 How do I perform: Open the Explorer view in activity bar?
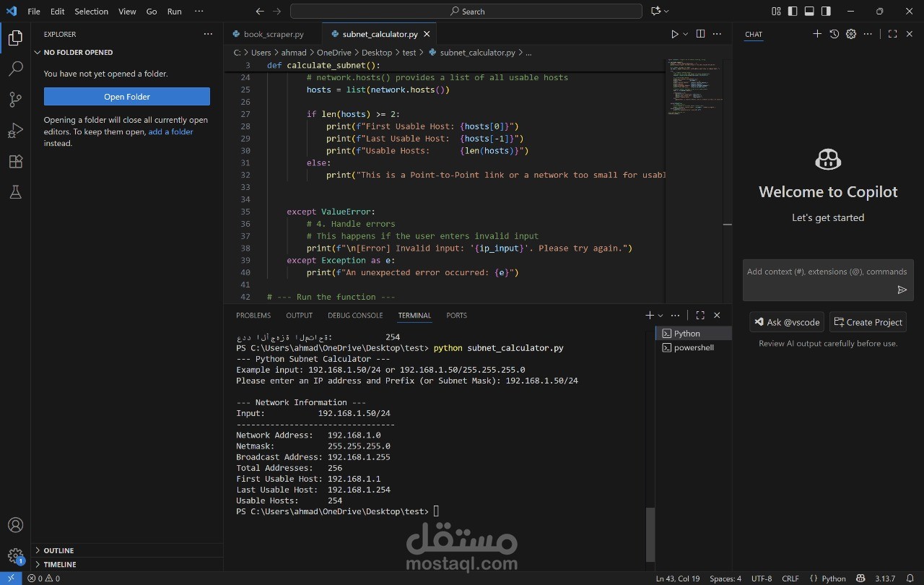(15, 38)
